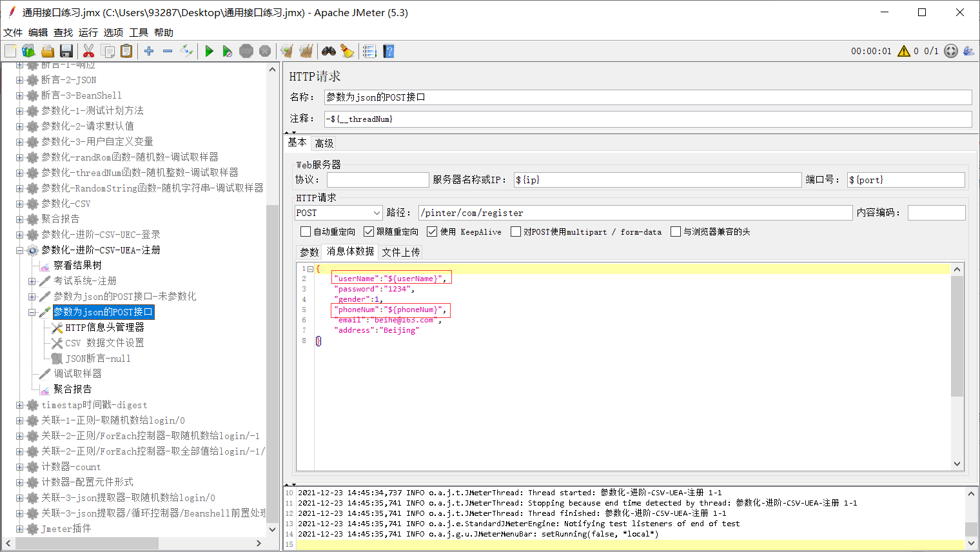The height and width of the screenshot is (552, 980).
Task: Enable 对POST使用multipart / form-data checkbox
Action: click(x=516, y=232)
